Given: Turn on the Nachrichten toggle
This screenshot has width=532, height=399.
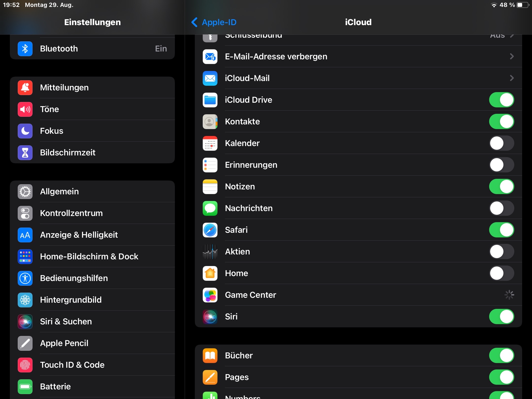Looking at the screenshot, I should tap(501, 208).
